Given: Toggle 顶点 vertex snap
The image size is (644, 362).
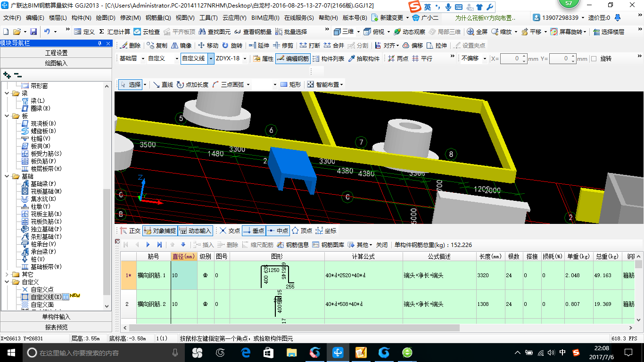Looking at the screenshot, I should [302, 231].
